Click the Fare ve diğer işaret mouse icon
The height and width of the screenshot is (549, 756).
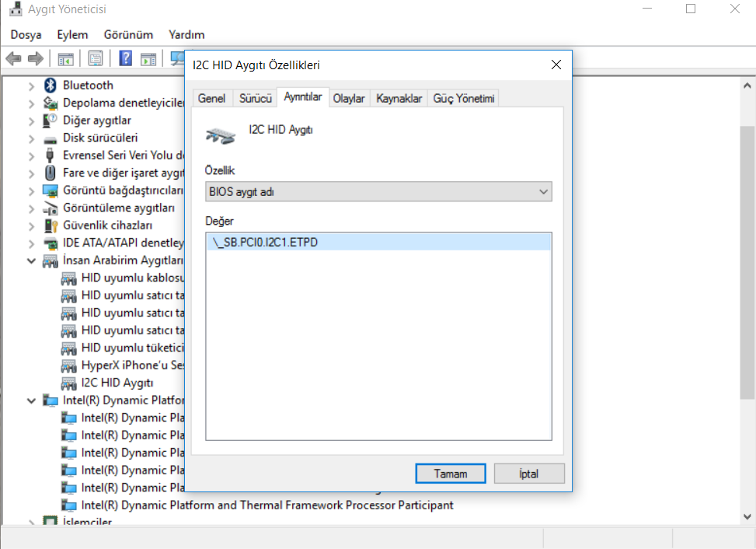(51, 173)
